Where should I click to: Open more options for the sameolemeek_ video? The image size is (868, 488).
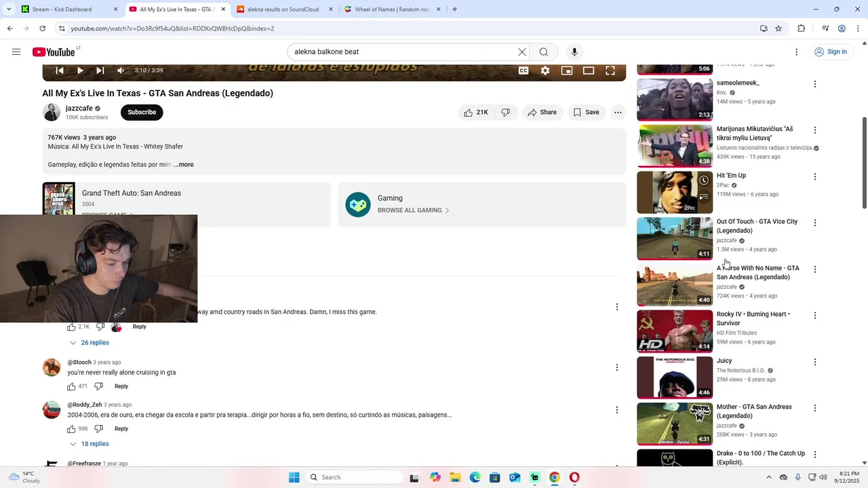815,84
